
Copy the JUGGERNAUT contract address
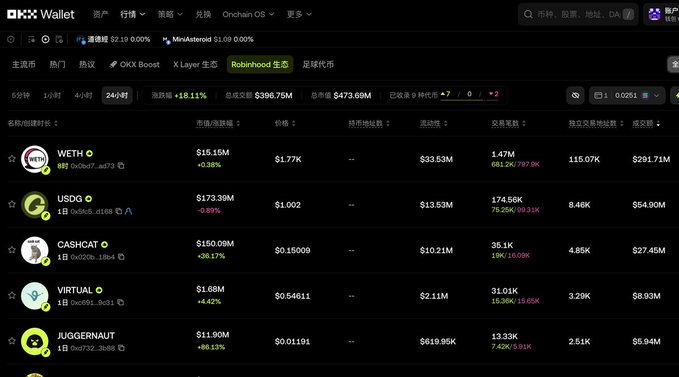coord(122,348)
